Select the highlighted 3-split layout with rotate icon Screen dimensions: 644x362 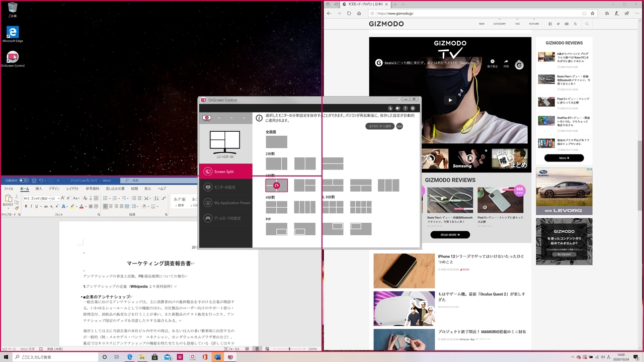[x=276, y=186]
